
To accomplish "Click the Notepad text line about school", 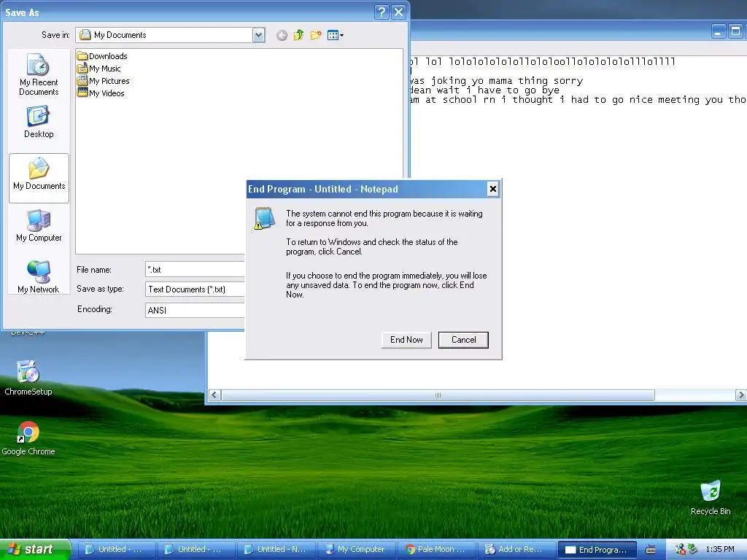I will coord(578,99).
